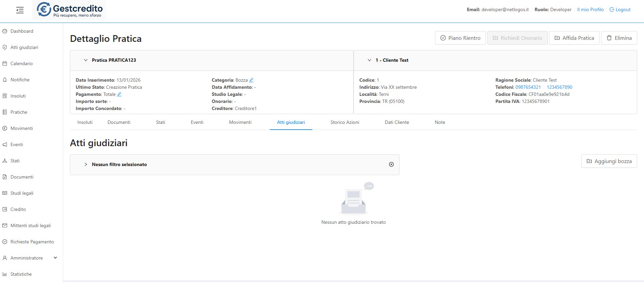Switch to the Insoluti tab
The height and width of the screenshot is (296, 644).
85,122
